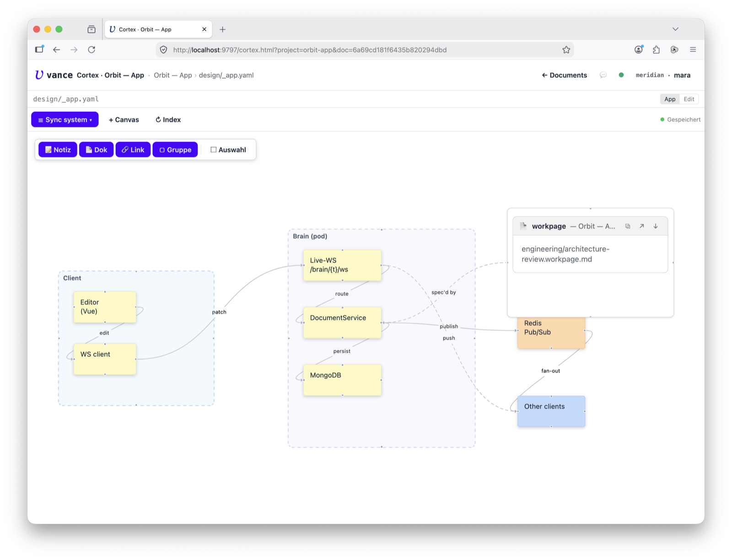This screenshot has width=732, height=560.
Task: Select the MongoDB note
Action: (x=342, y=380)
